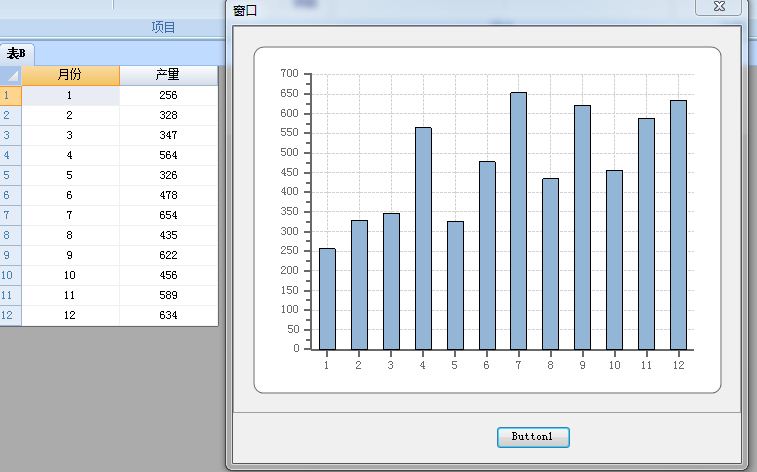Switch to the 表B tab

click(x=16, y=54)
